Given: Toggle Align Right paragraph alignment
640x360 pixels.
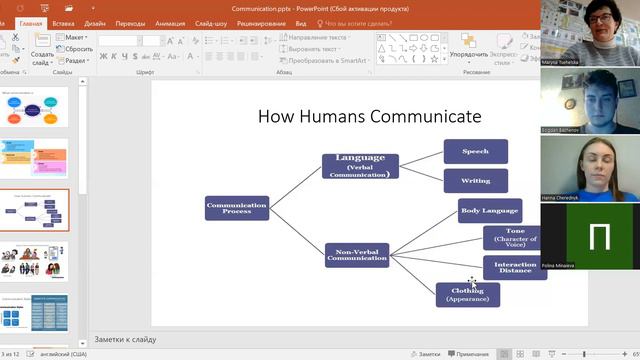Looking at the screenshot, I should point(230,56).
